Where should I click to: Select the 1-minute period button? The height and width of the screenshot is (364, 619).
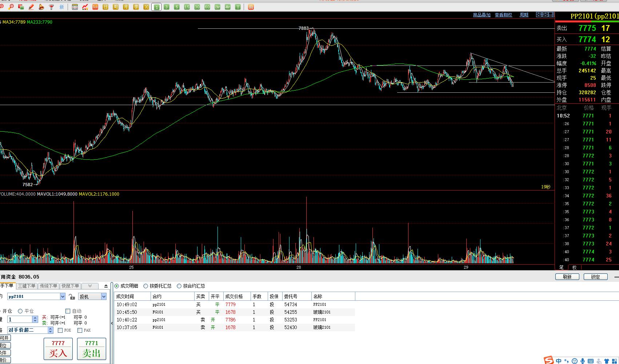click(156, 7)
